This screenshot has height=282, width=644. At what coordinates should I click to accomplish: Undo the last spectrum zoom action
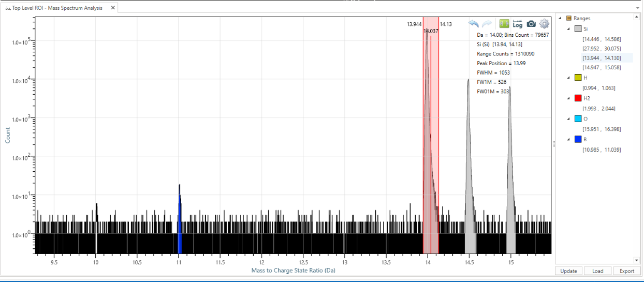pos(474,24)
